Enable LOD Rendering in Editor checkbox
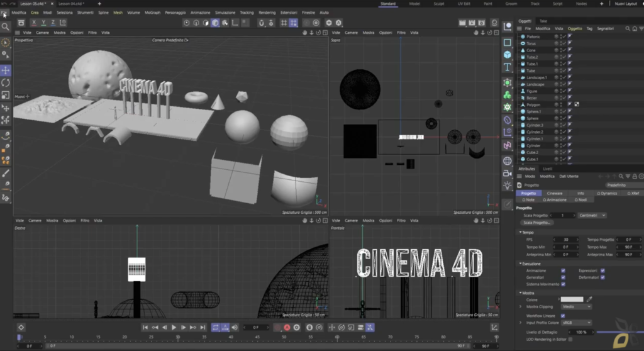 (570, 340)
